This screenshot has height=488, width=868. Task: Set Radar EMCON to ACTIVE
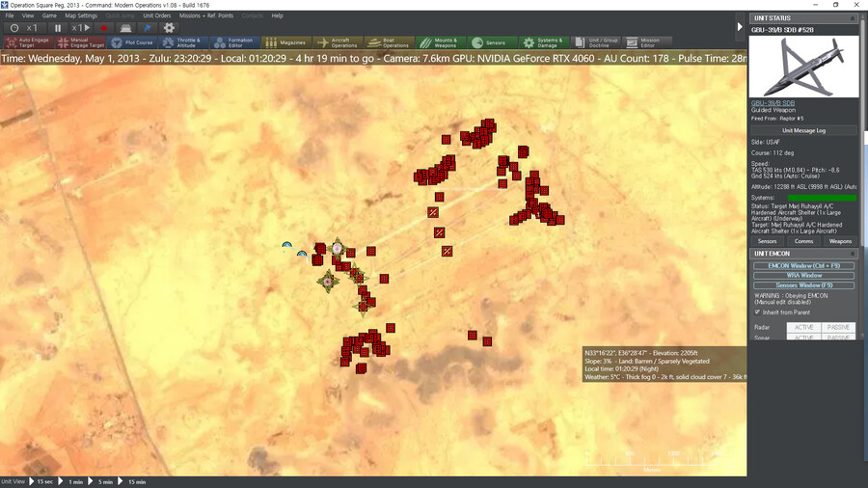(x=803, y=328)
